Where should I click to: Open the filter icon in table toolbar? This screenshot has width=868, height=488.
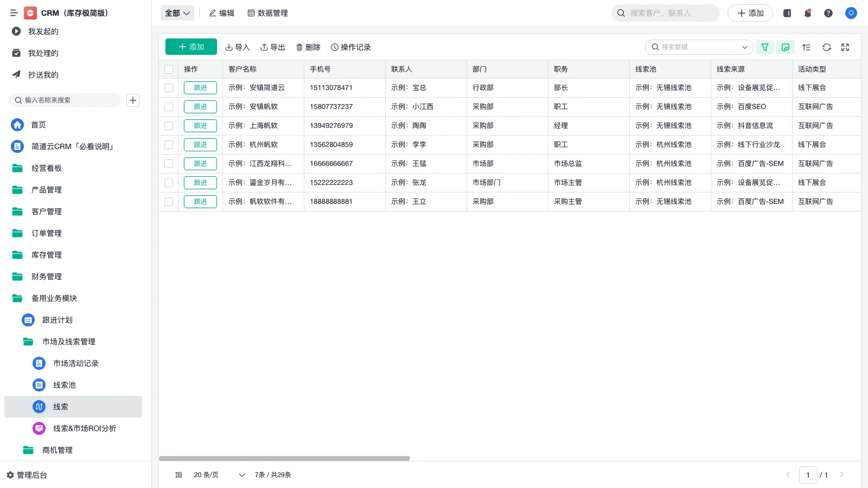click(764, 47)
